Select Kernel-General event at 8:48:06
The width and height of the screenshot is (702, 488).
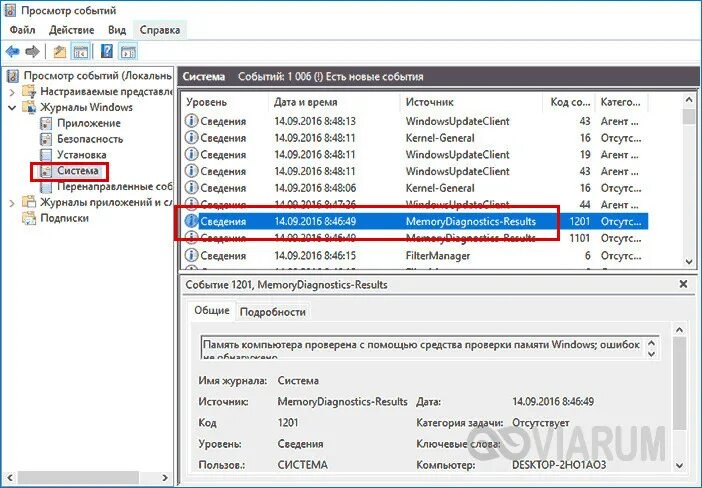[x=415, y=188]
